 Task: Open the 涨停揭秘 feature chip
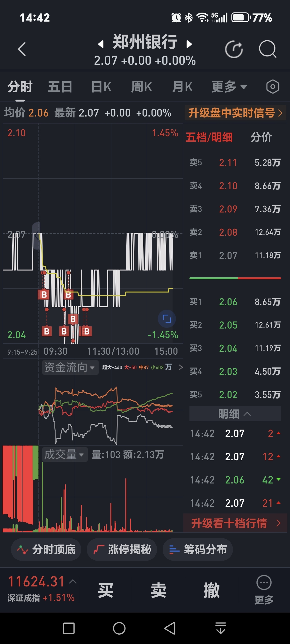click(122, 549)
